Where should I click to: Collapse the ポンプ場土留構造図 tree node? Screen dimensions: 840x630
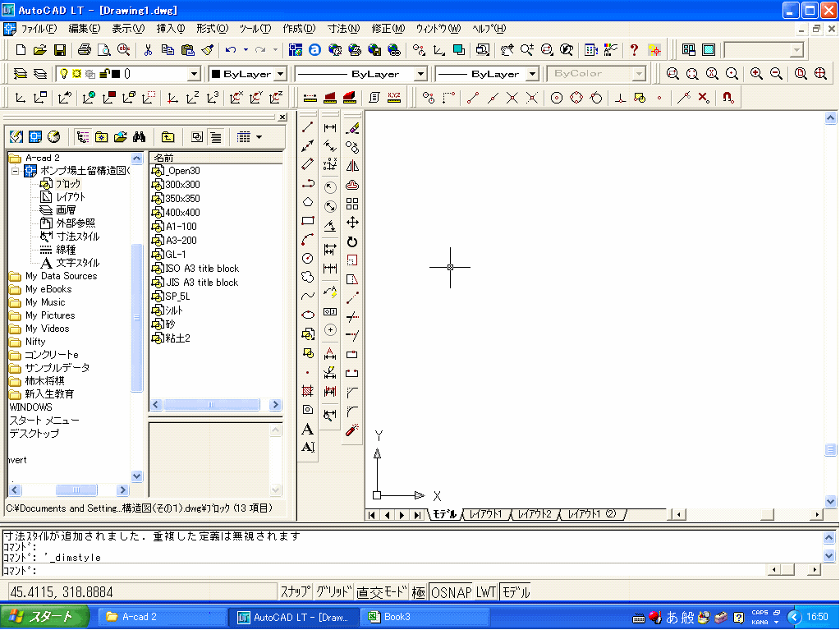(x=16, y=171)
